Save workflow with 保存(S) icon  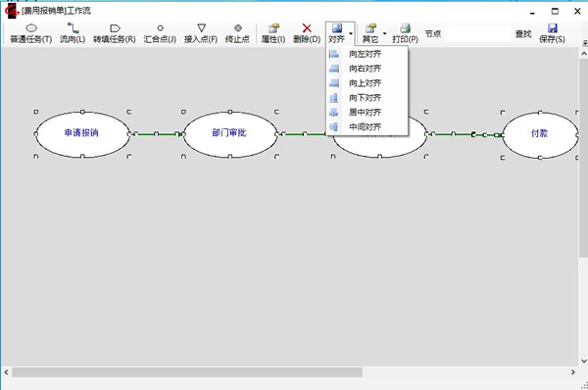pyautogui.click(x=553, y=28)
